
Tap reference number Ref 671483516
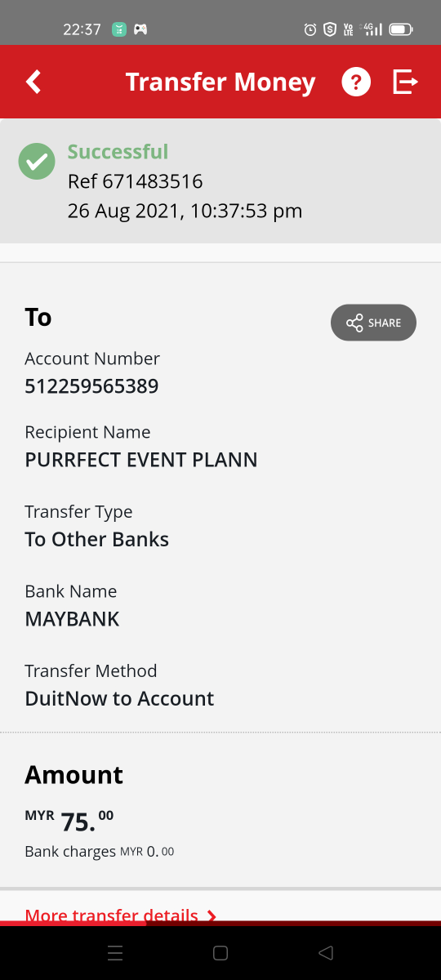[135, 181]
